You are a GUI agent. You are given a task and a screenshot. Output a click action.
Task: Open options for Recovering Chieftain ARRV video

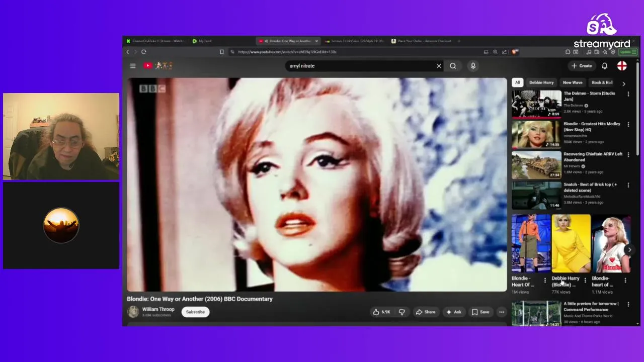point(628,155)
